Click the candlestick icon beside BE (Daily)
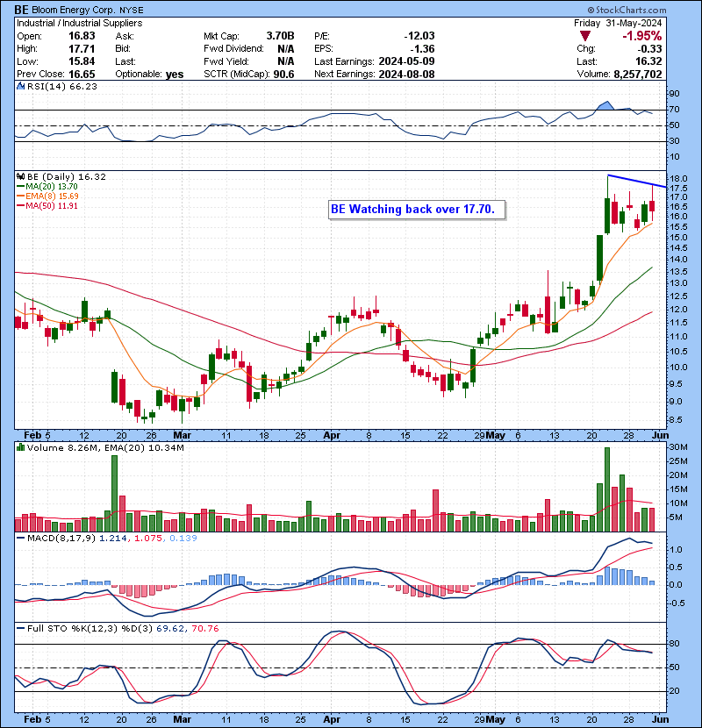Viewport: 702px width, 728px height. click(x=20, y=176)
